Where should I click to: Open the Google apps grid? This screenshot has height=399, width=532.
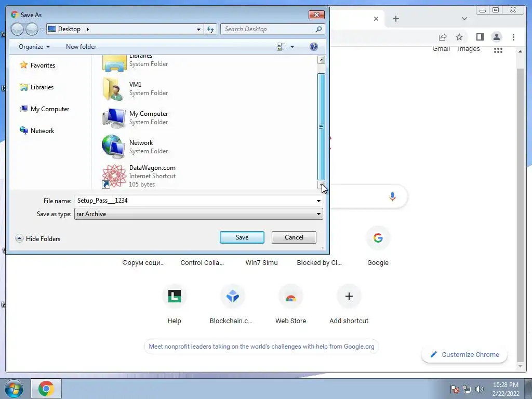[498, 50]
